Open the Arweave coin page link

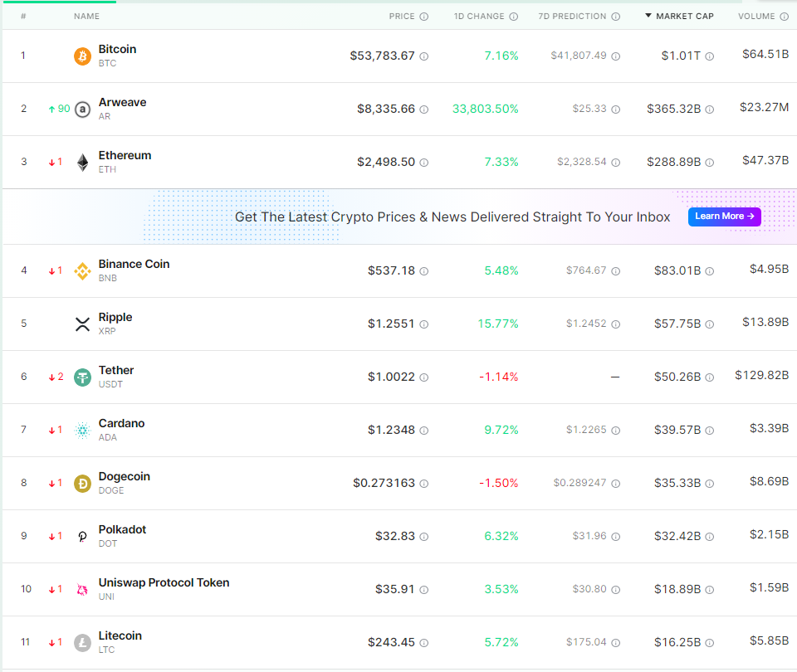[x=123, y=103]
